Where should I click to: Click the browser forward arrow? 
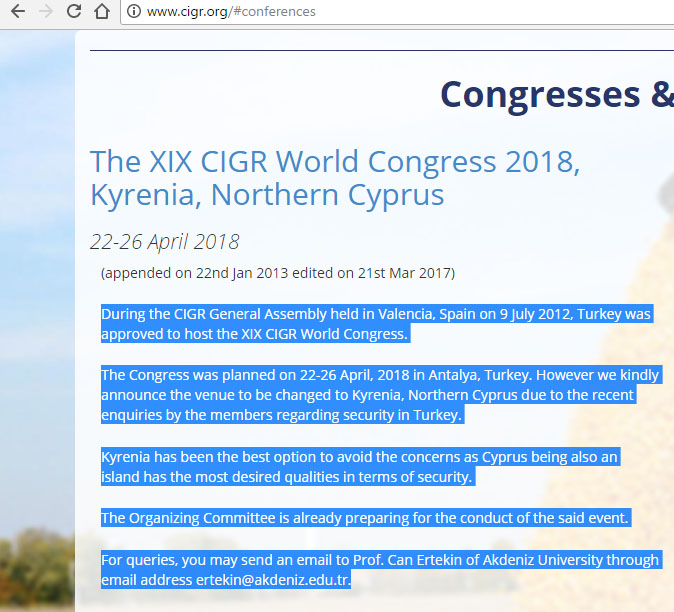point(46,11)
